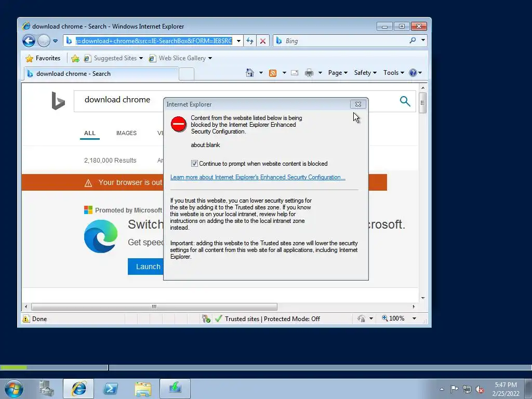Go back with the browser Back arrow
532x399 pixels.
click(x=29, y=41)
